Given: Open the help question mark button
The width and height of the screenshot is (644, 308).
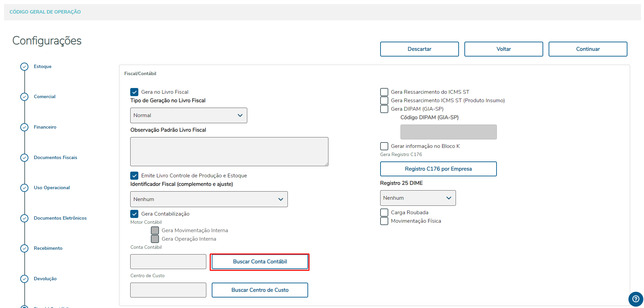Looking at the screenshot, I should coord(636,299).
